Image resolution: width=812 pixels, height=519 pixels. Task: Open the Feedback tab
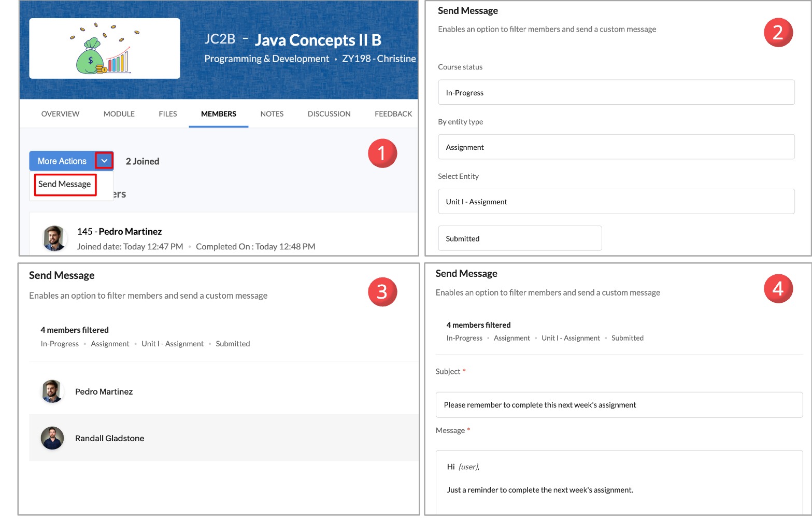point(393,114)
